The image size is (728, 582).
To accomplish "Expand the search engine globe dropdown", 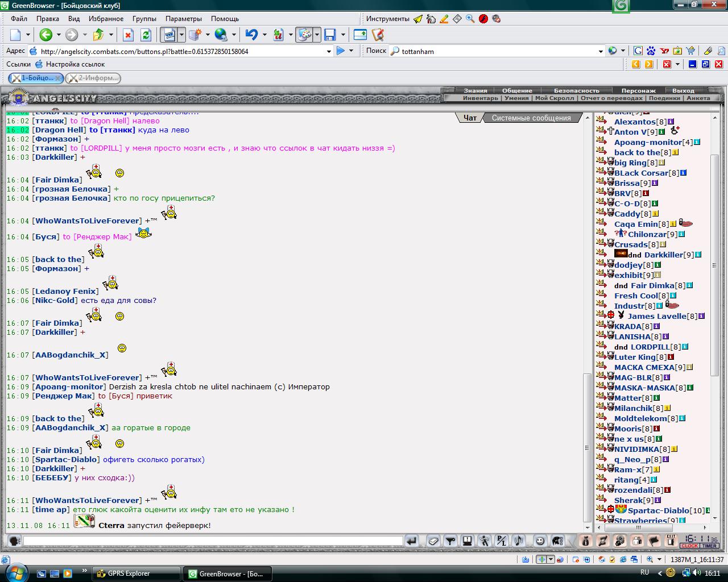I will pos(623,51).
